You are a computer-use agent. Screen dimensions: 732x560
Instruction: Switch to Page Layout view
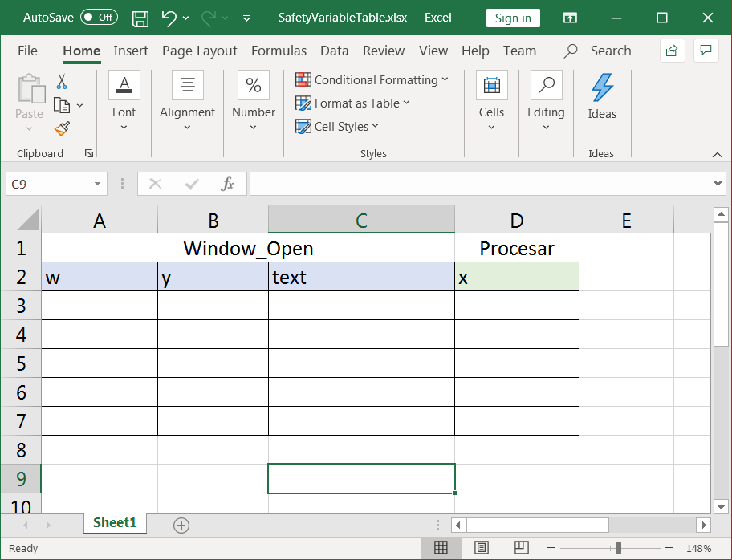tap(482, 547)
